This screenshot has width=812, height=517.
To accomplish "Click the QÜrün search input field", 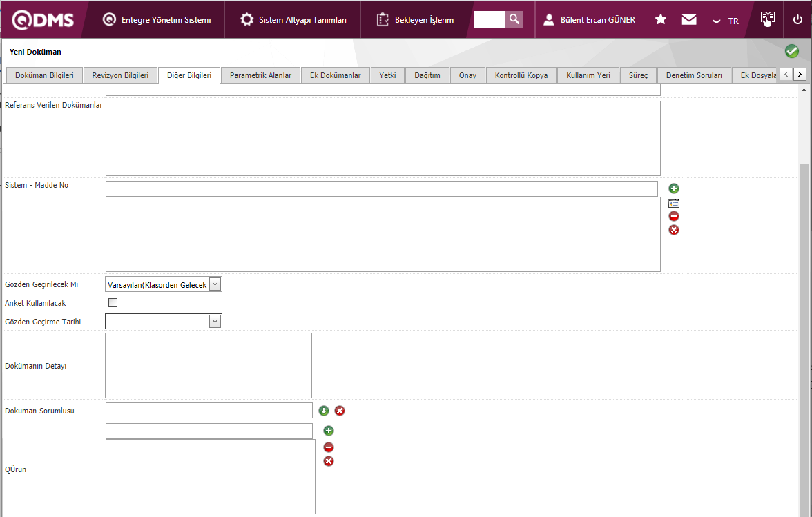I will [x=209, y=431].
